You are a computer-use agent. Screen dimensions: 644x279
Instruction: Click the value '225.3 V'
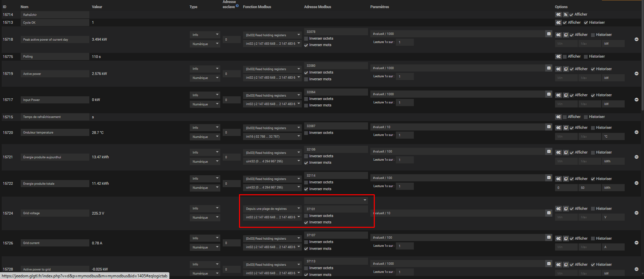(98, 213)
